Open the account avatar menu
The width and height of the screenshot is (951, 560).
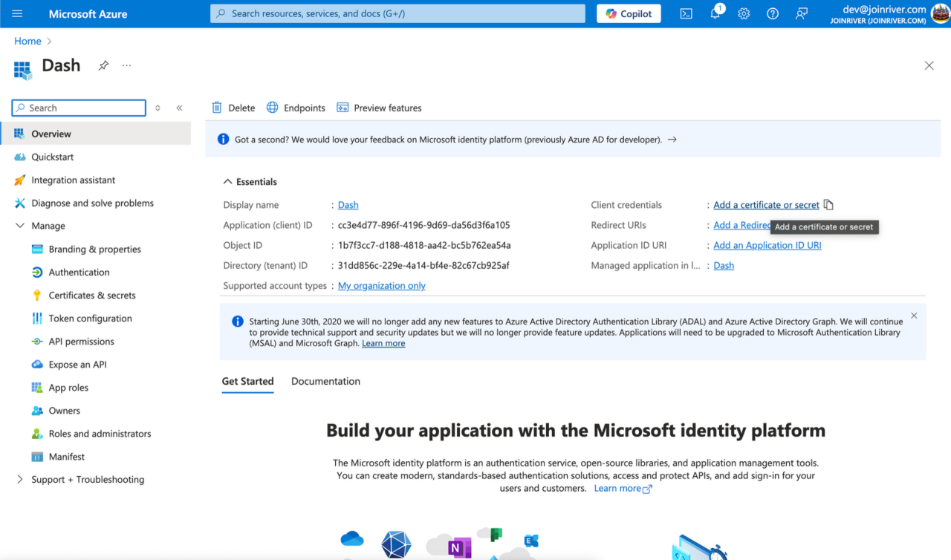tap(939, 13)
